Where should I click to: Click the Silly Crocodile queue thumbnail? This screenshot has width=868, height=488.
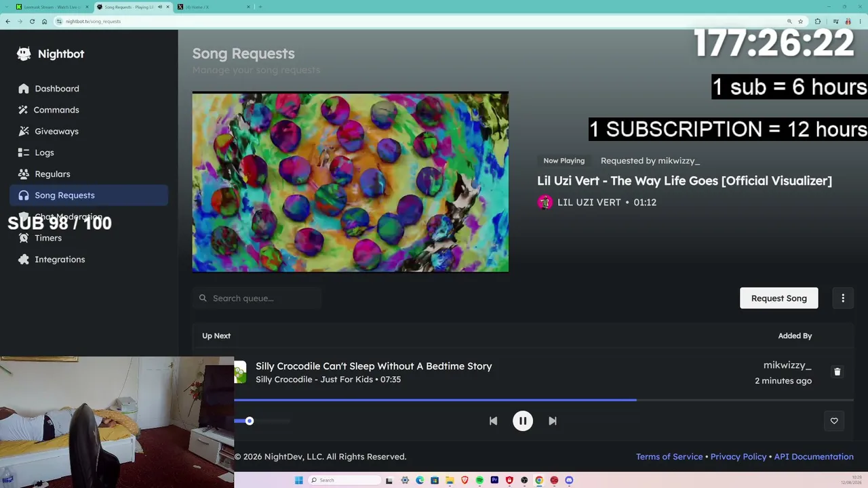point(240,372)
